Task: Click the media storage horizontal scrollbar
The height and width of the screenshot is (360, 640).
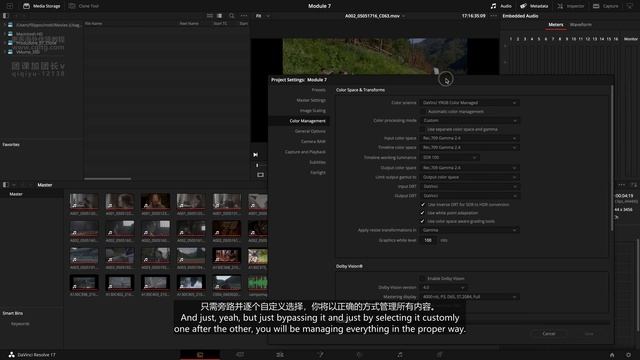Action: 107,178
